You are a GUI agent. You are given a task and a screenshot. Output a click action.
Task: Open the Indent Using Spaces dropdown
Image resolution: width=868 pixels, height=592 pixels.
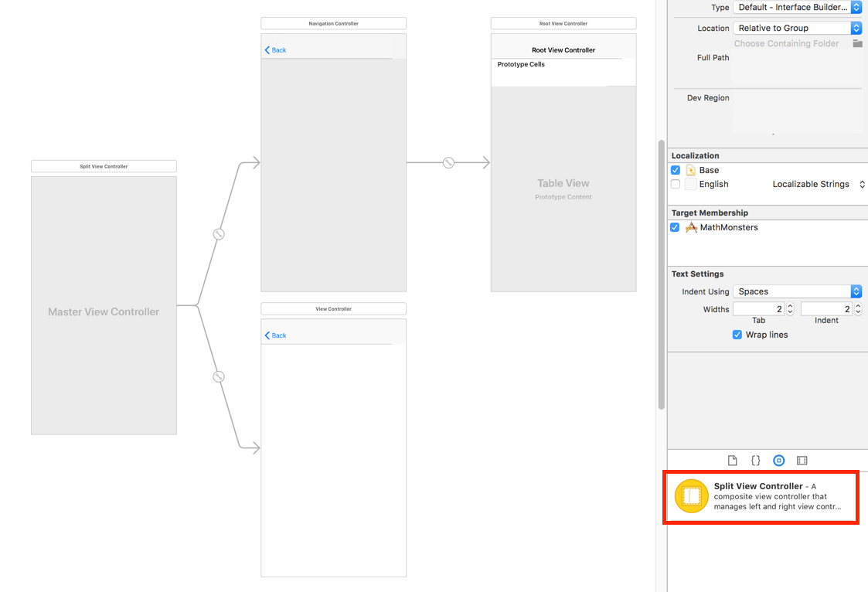click(797, 291)
